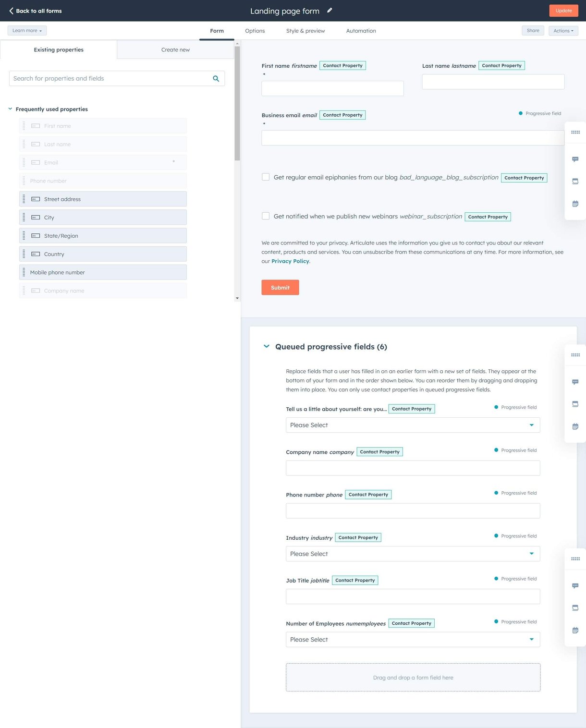Click the drag handle on Mobile phone number
Screen dimensions: 586x728
pos(24,272)
